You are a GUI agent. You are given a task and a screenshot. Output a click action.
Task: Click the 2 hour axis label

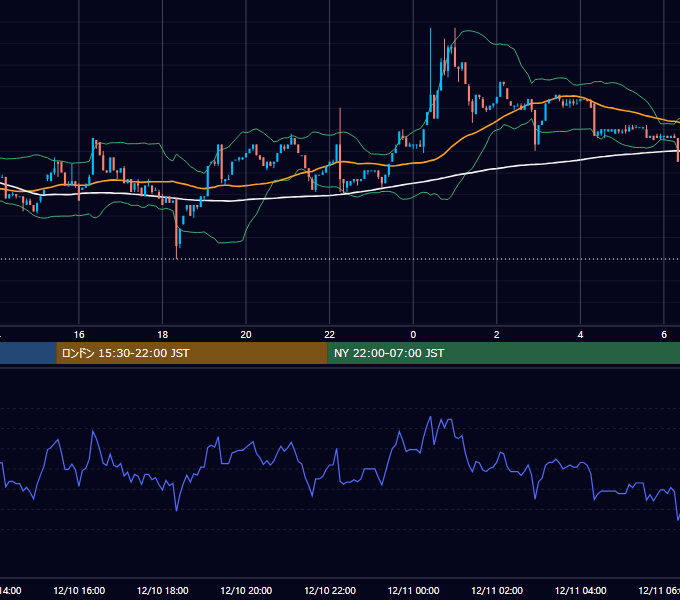[x=497, y=335]
